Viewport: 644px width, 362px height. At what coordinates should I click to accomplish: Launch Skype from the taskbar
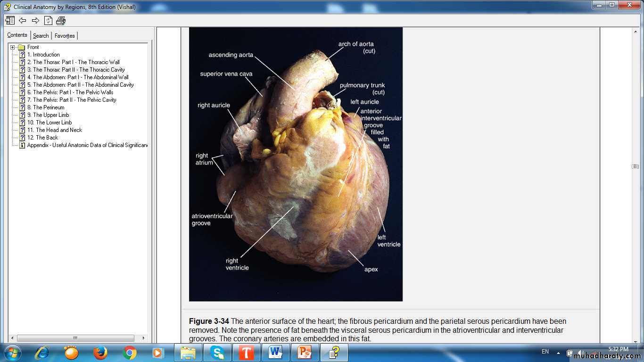tap(217, 353)
